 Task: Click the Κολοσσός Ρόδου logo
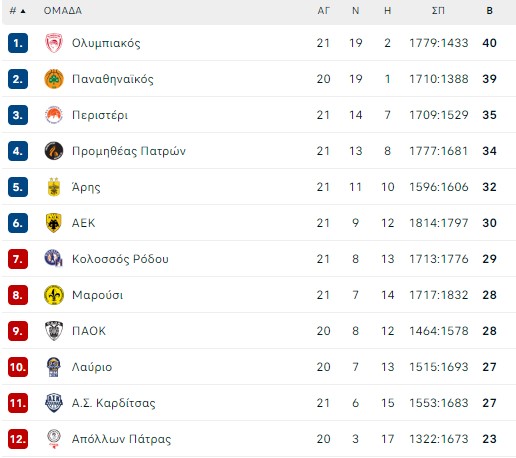pos(54,258)
